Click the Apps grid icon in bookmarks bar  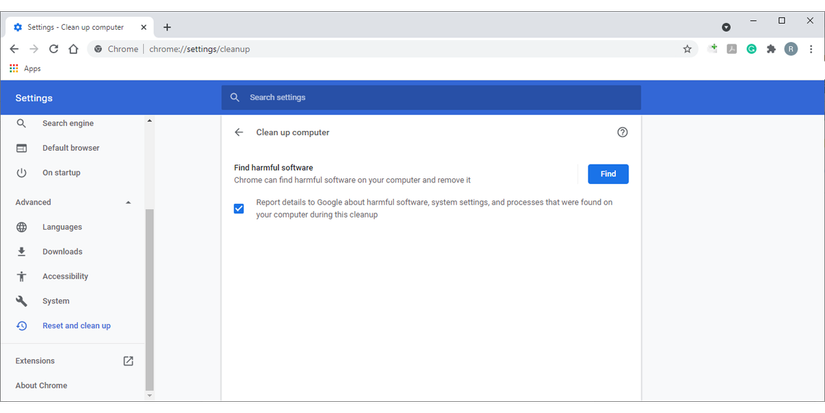pos(14,68)
